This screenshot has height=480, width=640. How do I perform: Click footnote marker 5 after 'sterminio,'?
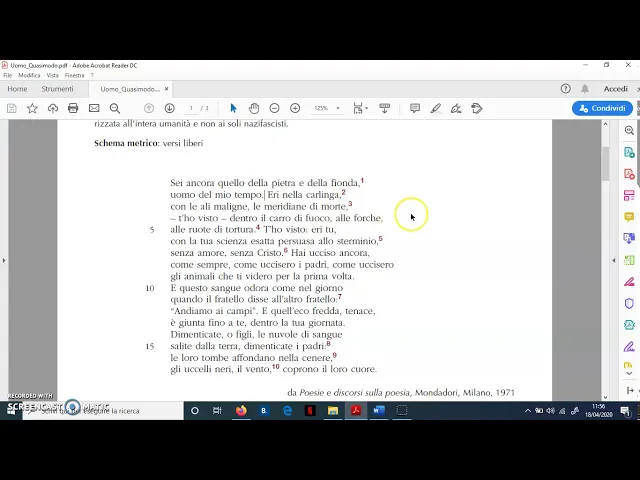380,238
